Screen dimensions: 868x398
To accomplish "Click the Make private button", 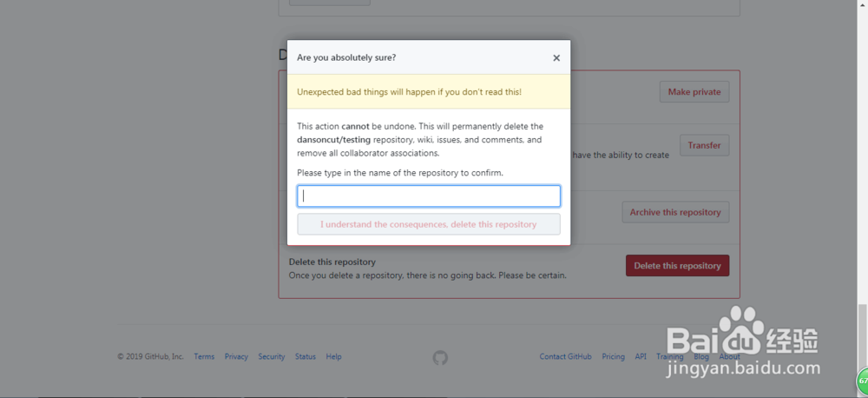I will click(694, 92).
